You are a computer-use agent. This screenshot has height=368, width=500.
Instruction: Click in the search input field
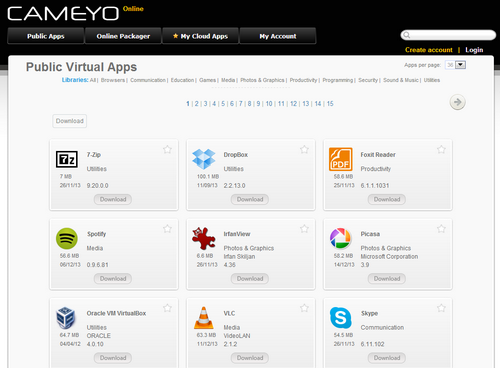click(448, 35)
